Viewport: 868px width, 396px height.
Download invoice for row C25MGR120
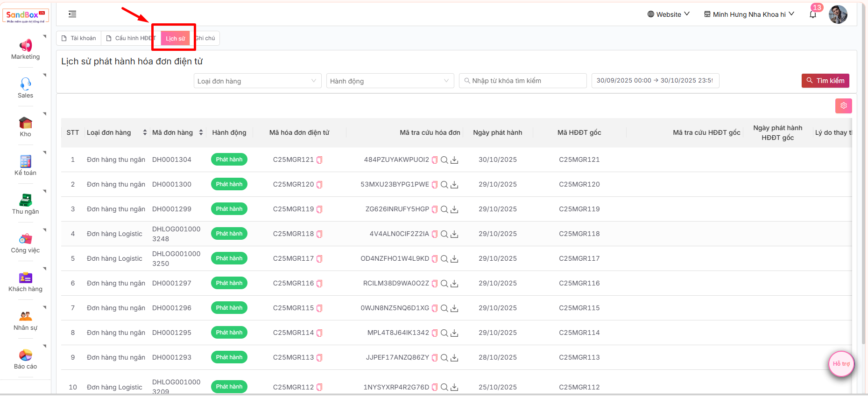coord(454,185)
